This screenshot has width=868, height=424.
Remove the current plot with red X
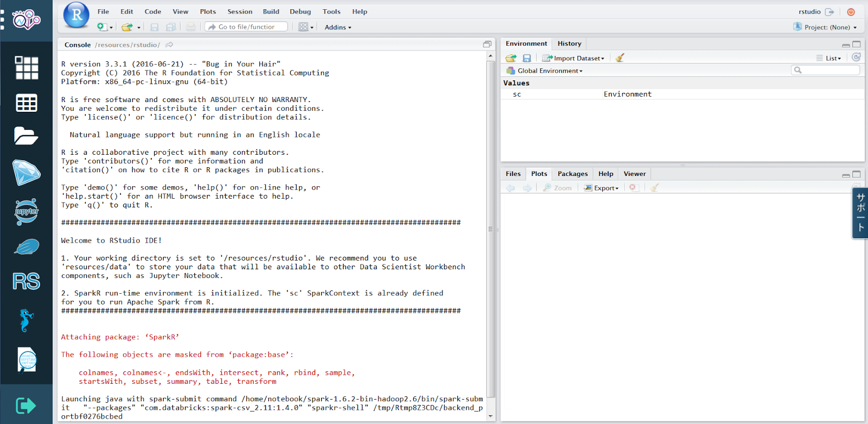[633, 187]
